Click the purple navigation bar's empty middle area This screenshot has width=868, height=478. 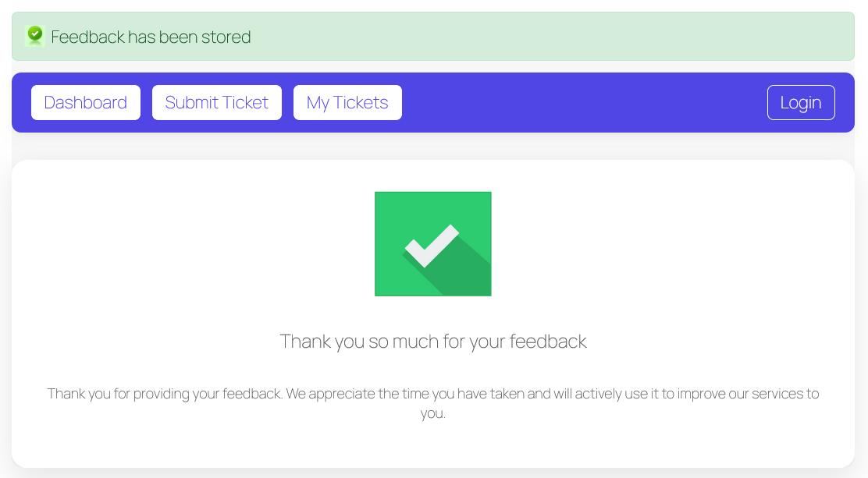[x=585, y=103]
